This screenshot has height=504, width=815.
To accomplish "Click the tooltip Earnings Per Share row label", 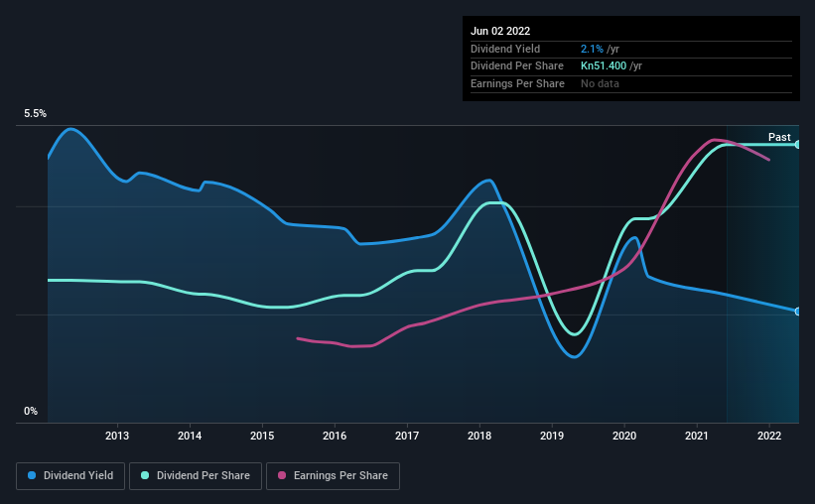I will 517,83.
